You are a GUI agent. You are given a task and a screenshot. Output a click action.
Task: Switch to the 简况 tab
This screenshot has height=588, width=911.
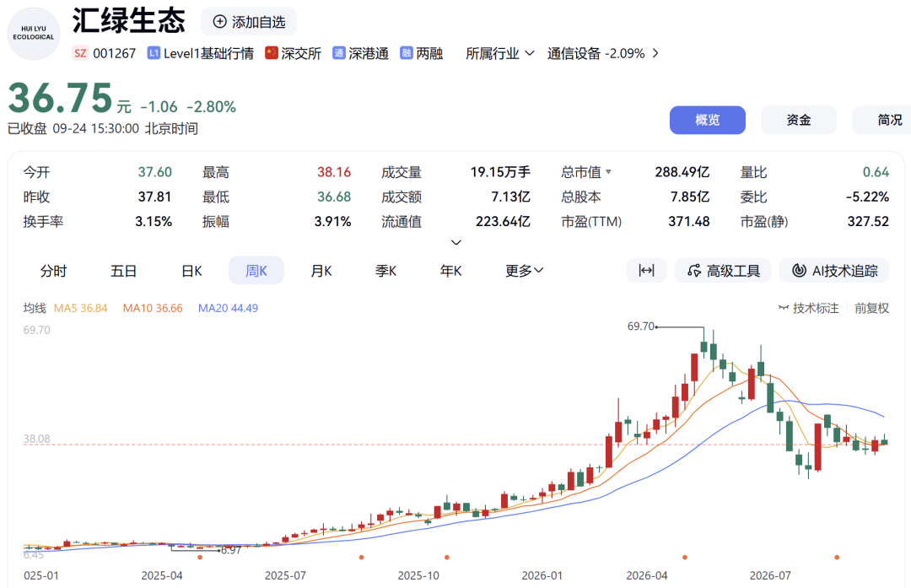click(x=883, y=121)
